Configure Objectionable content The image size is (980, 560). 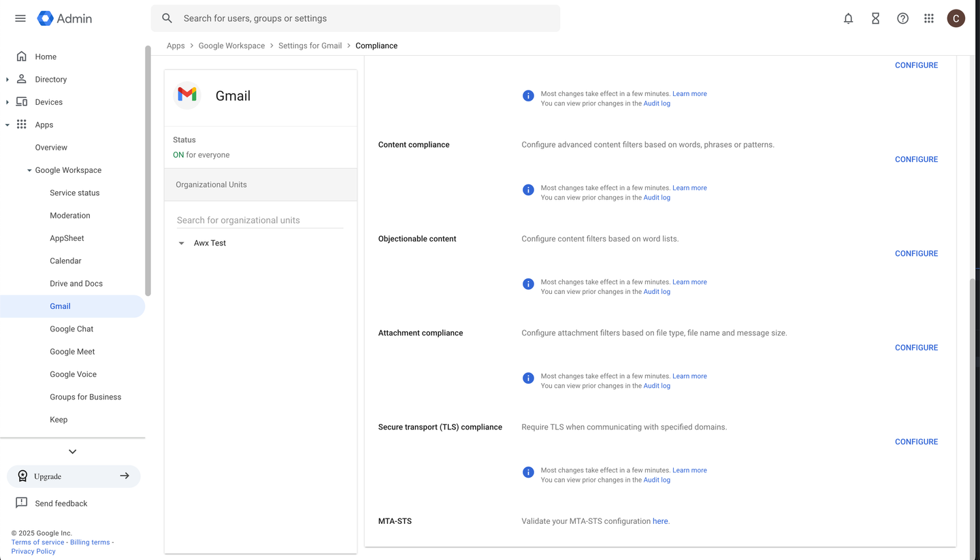click(916, 253)
